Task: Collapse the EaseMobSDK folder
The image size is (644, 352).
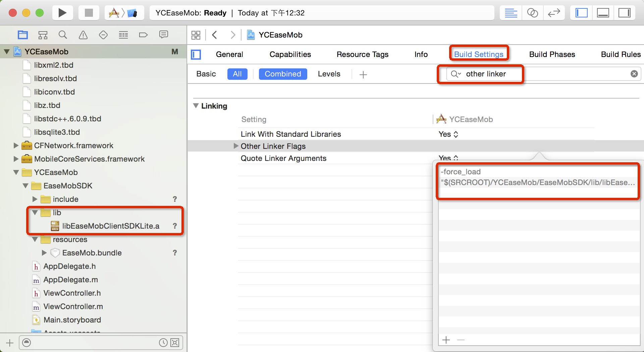Action: (25, 186)
